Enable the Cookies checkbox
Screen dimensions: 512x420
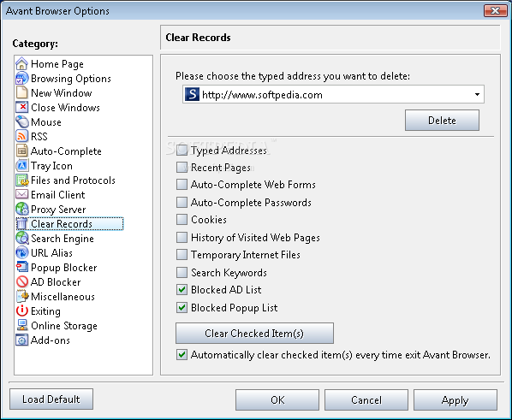pyautogui.click(x=182, y=220)
